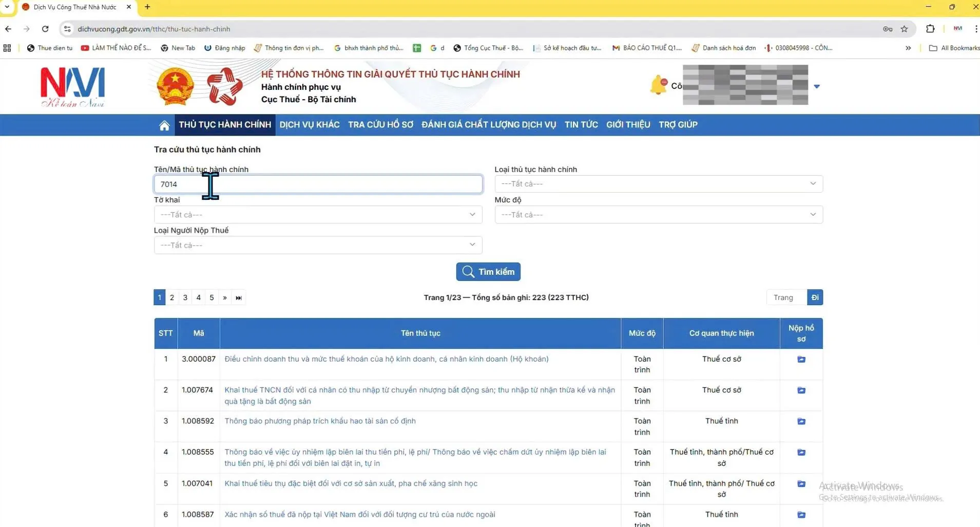The height and width of the screenshot is (527, 980).
Task: Click submit folder icon for procedure 1.008592
Action: click(801, 422)
